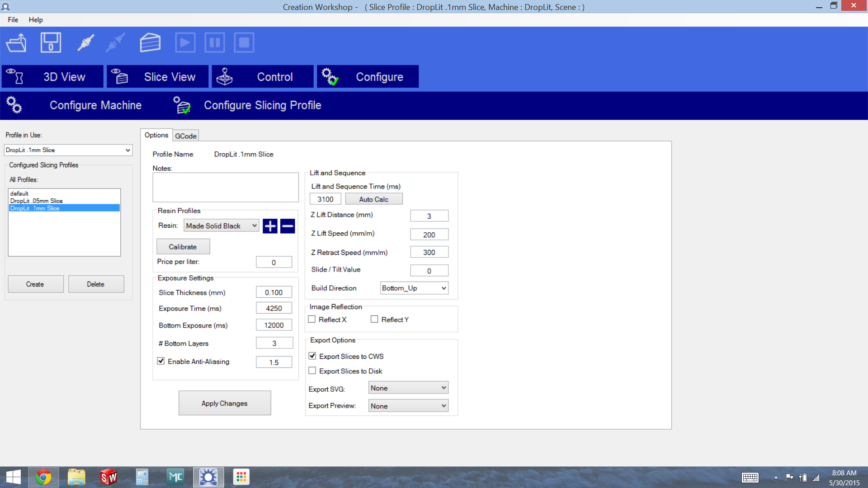Enable the Reflect X checkbox
The width and height of the screenshot is (868, 488).
click(312, 319)
